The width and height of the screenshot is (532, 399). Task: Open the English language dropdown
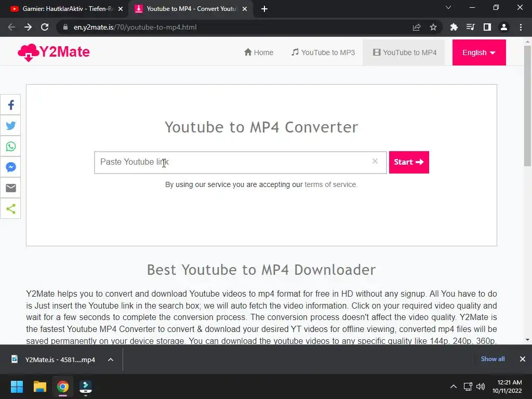(x=478, y=52)
